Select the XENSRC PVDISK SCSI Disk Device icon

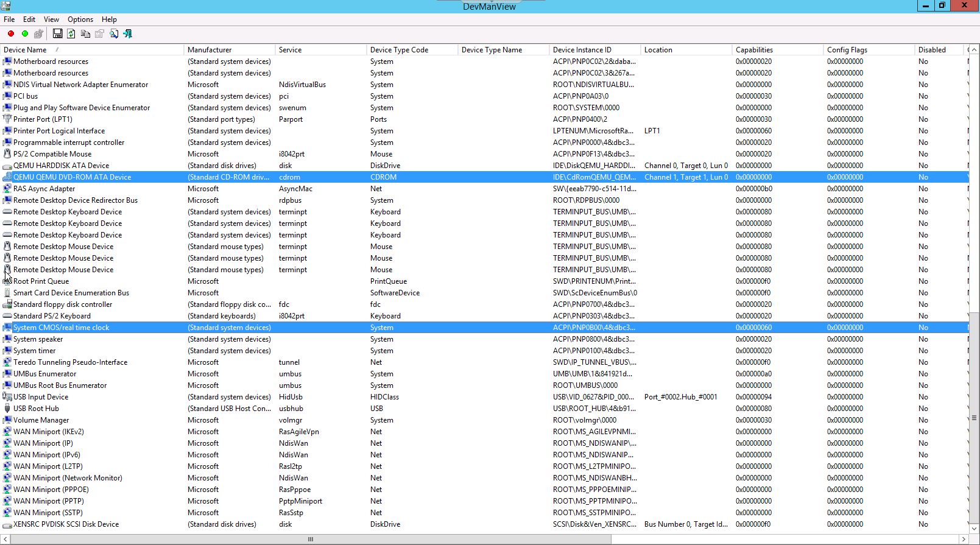click(x=7, y=524)
